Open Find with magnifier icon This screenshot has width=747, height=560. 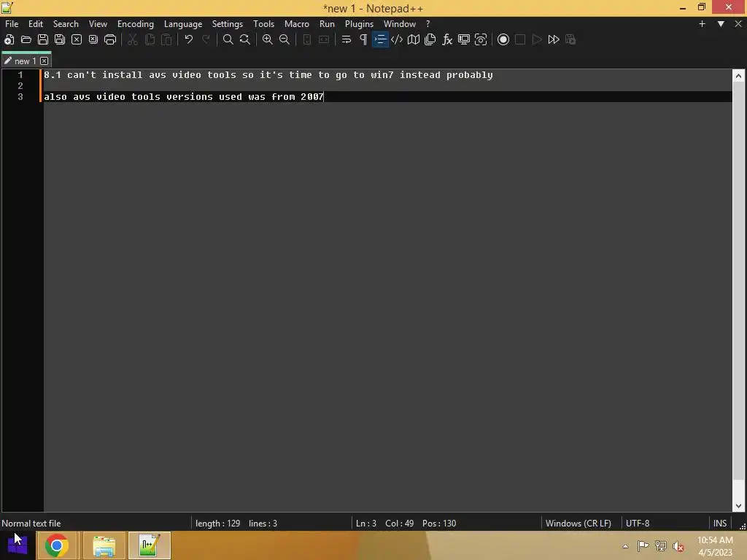228,39
